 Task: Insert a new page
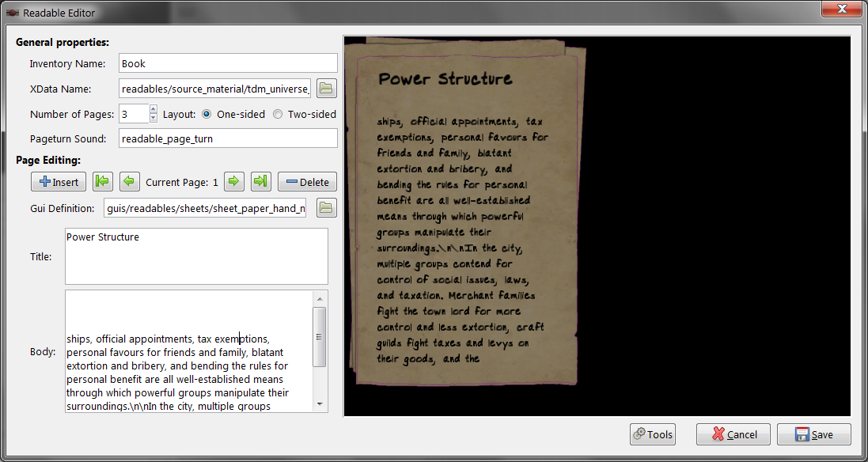click(x=58, y=181)
